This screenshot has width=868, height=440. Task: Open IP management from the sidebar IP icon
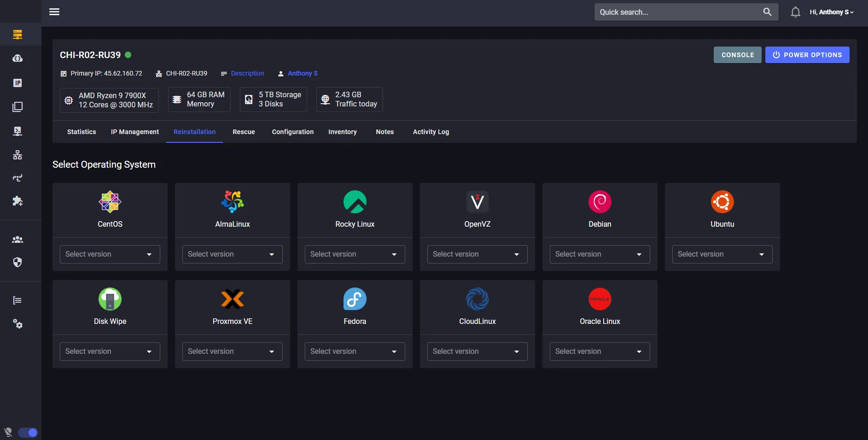[17, 83]
